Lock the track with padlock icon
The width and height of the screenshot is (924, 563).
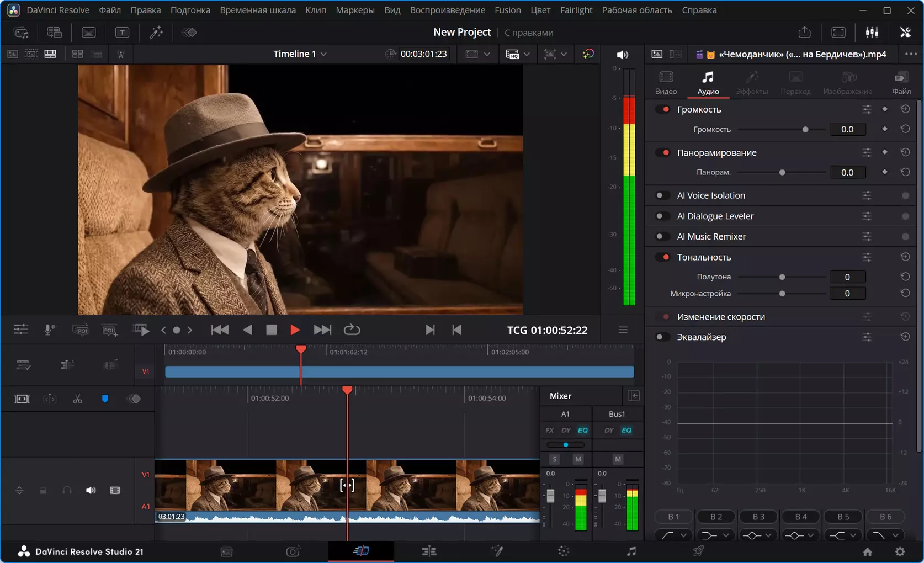pos(43,491)
